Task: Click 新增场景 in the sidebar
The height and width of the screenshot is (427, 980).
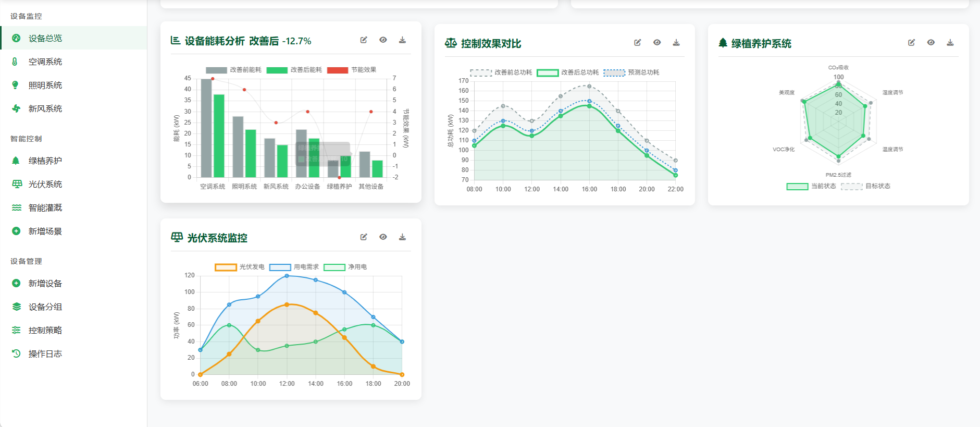Action: click(45, 231)
